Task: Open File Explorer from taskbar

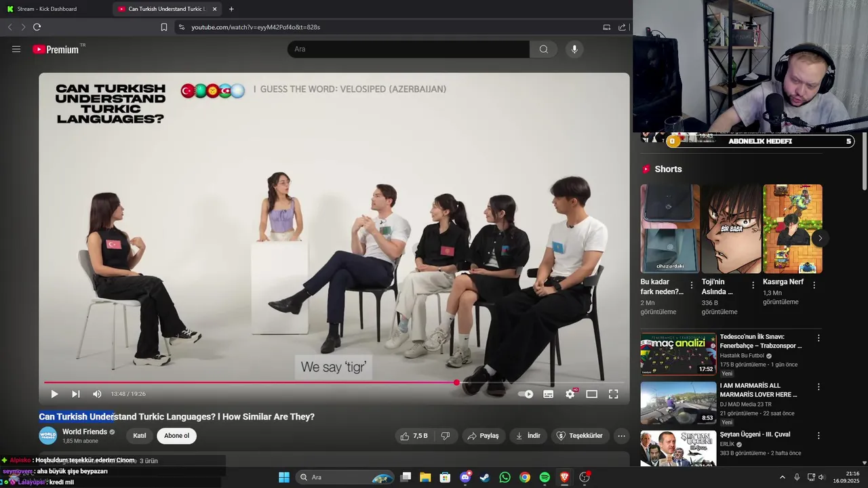Action: pyautogui.click(x=425, y=477)
